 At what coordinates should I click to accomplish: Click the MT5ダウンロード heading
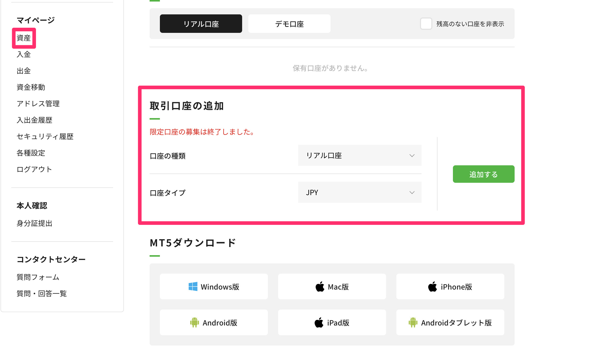(193, 243)
